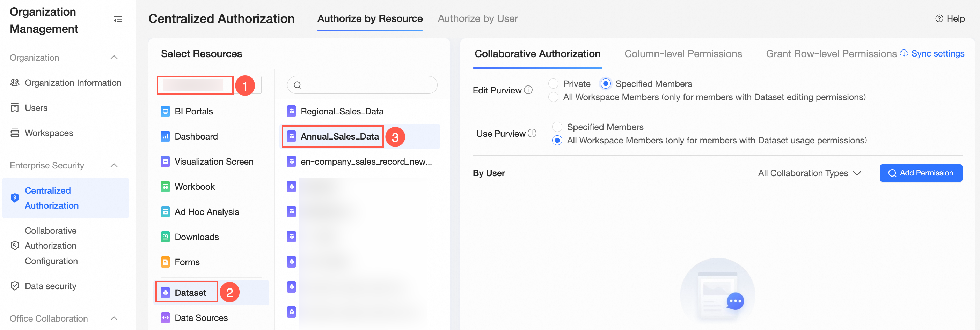Click the Dashboard chart icon
Viewport: 980px width, 330px height.
click(x=166, y=136)
